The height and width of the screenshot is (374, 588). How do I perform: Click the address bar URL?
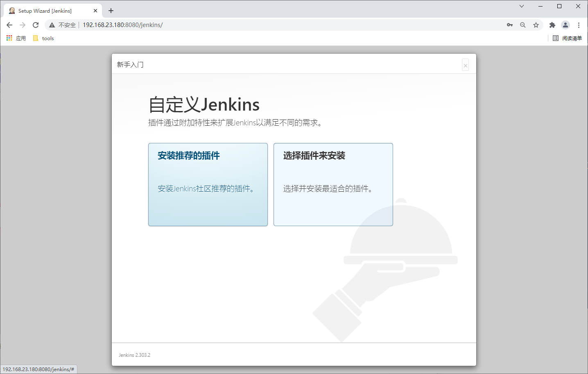tap(123, 25)
